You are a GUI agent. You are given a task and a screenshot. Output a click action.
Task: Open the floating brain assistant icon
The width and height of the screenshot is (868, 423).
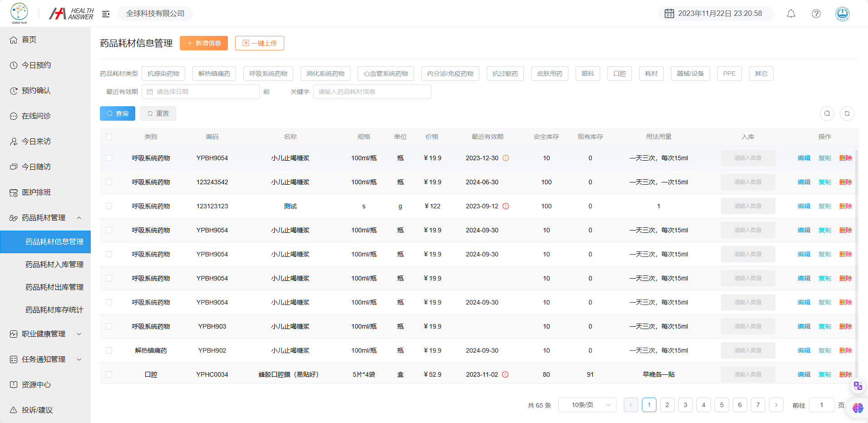point(858,408)
